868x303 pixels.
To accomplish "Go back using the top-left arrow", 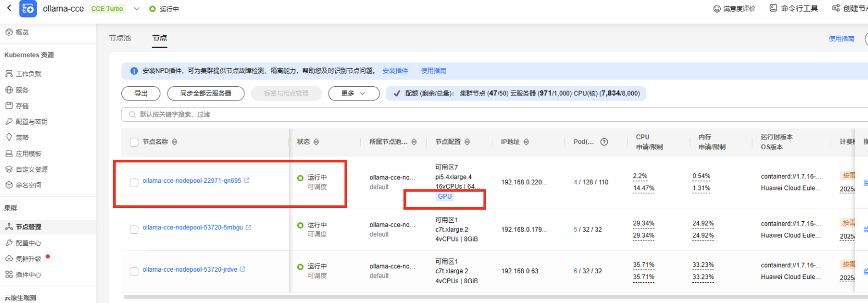I will (9, 8).
